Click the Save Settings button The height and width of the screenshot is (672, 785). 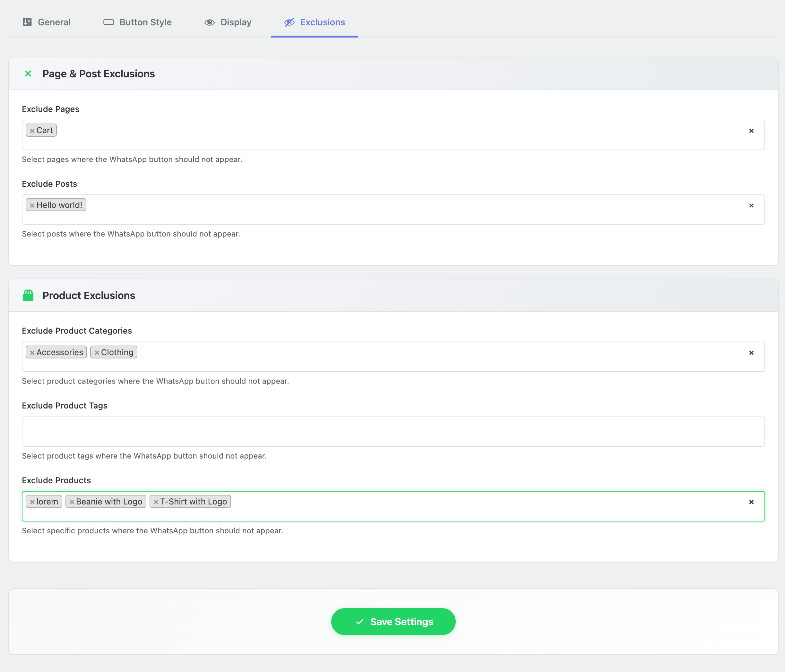pyautogui.click(x=393, y=622)
